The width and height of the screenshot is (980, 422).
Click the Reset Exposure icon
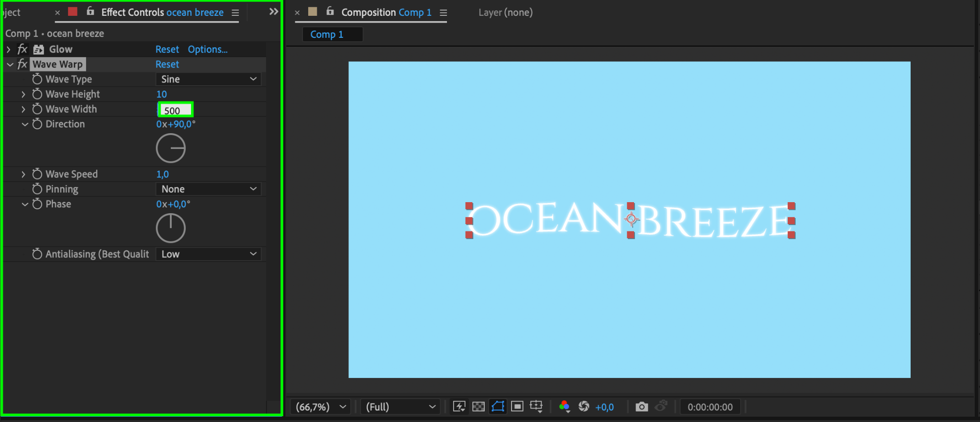point(584,407)
